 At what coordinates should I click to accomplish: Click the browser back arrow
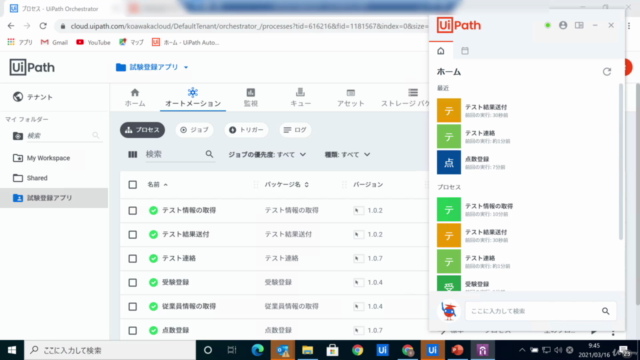coord(11,26)
